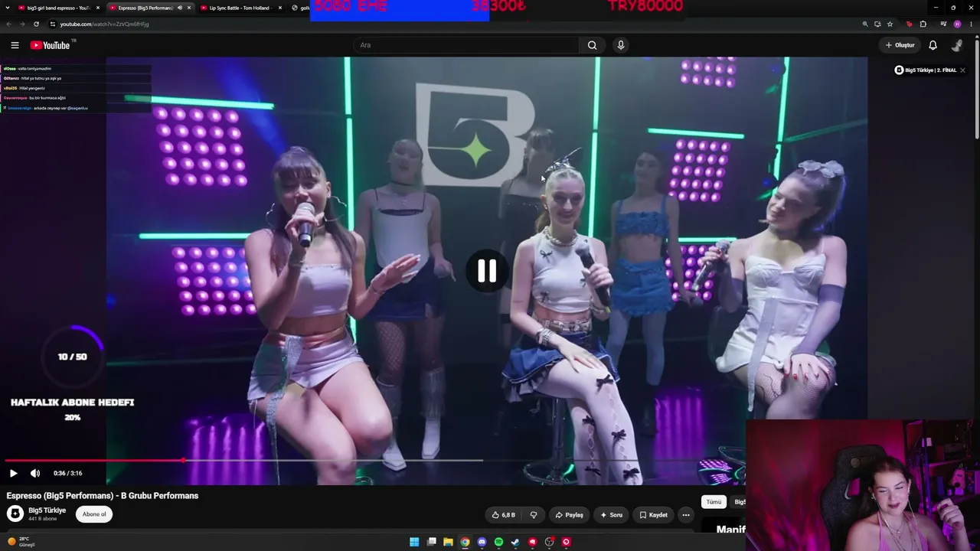Screen dimensions: 980x551
Task: Click the Big5 Türkiye | 2. FİNAL label
Action: (x=931, y=70)
